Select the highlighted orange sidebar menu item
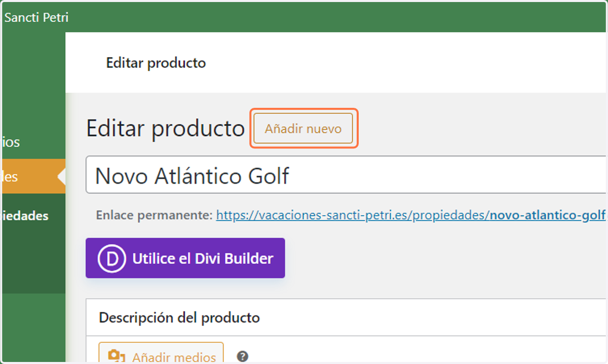This screenshot has height=364, width=608. pos(33,176)
